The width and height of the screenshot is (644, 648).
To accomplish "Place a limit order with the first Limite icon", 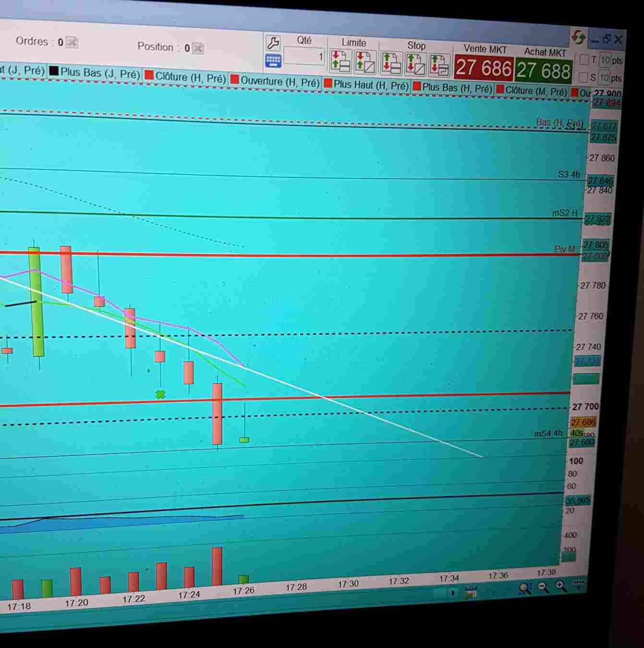I will tap(340, 61).
